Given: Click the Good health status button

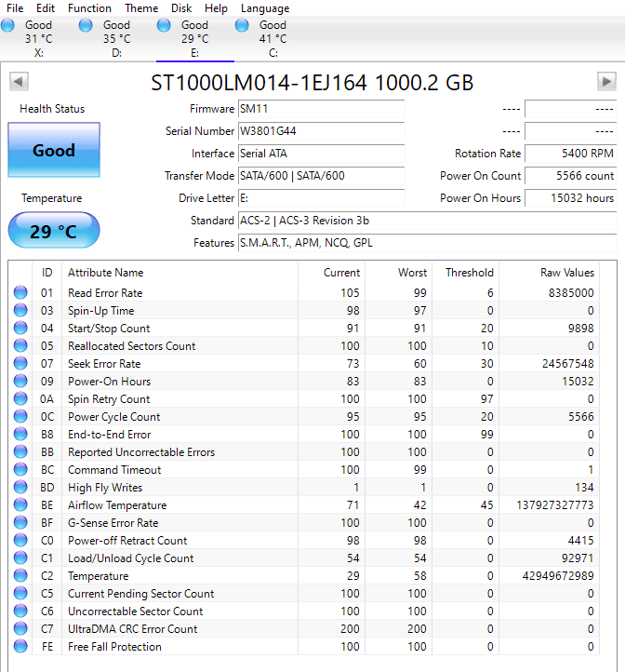Looking at the screenshot, I should click(54, 150).
